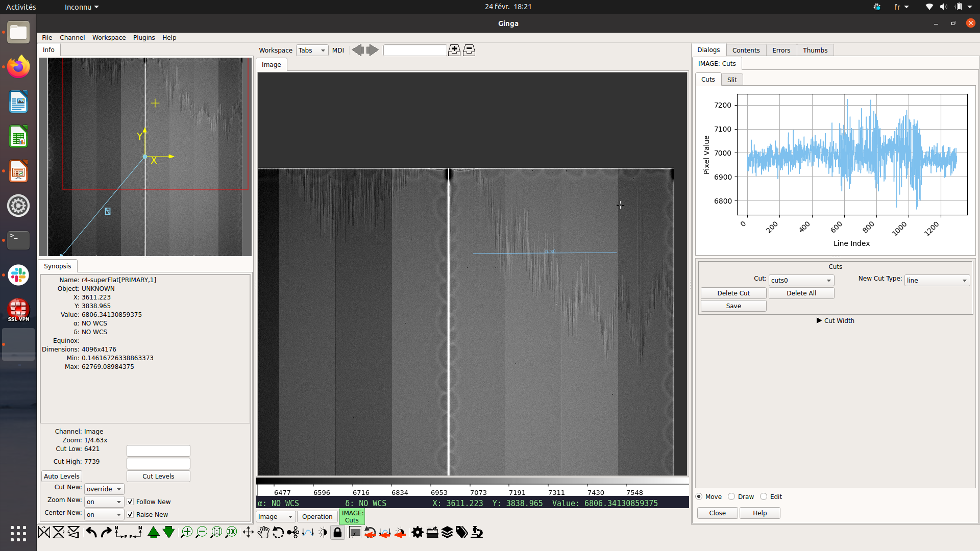Click the rotate 90 degrees left arrow
This screenshot has height=551, width=980.
tap(91, 533)
